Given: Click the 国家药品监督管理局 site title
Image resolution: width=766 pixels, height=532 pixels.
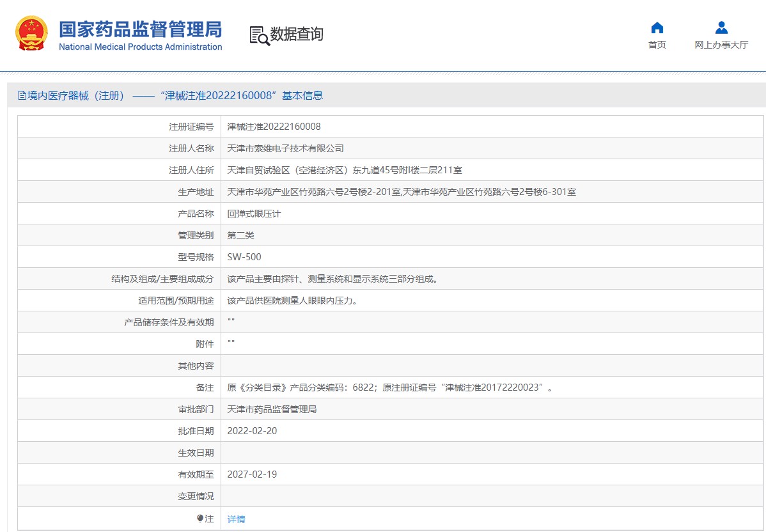Looking at the screenshot, I should click(x=140, y=29).
